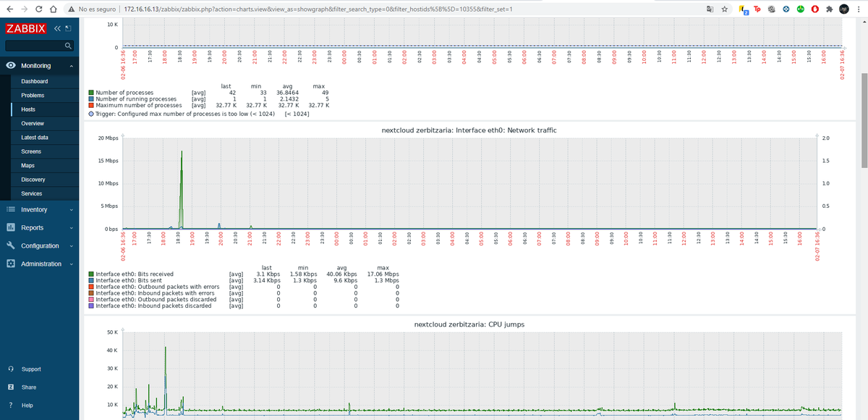
Task: Click the red Maximum number of processes swatch
Action: [x=90, y=105]
